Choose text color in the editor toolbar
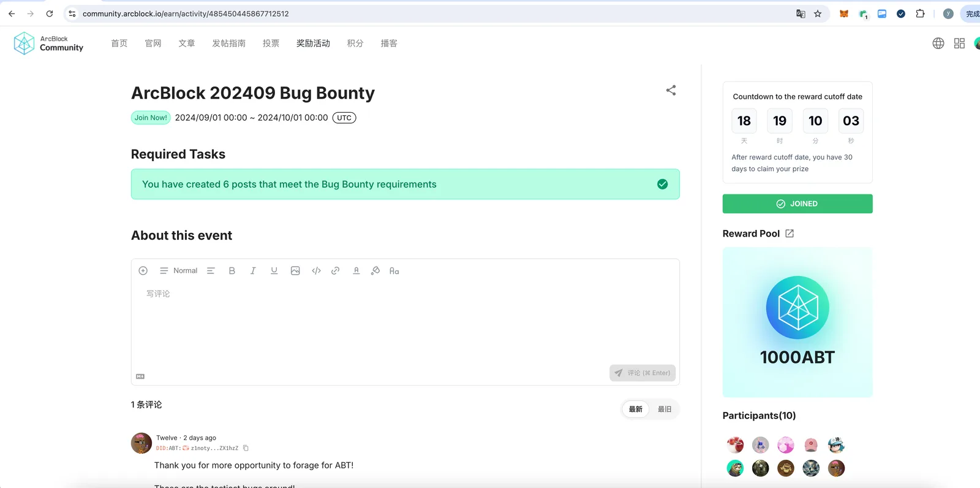 (x=356, y=271)
